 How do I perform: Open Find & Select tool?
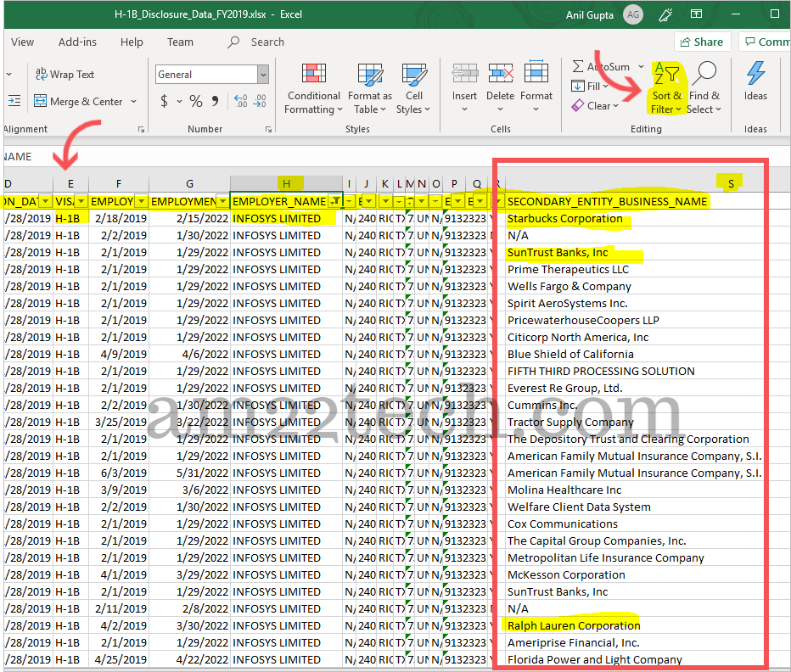[x=704, y=87]
